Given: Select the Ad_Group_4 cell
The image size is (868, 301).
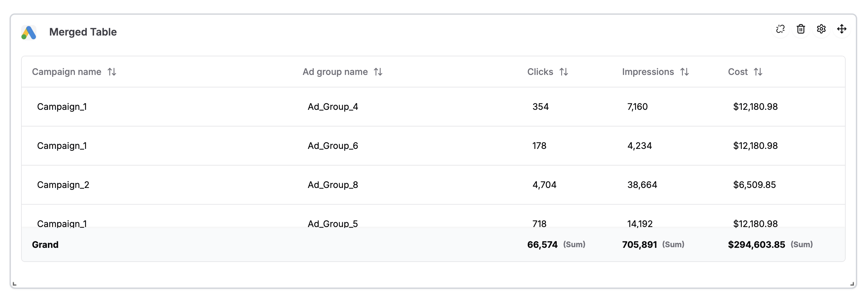Looking at the screenshot, I should click(333, 107).
